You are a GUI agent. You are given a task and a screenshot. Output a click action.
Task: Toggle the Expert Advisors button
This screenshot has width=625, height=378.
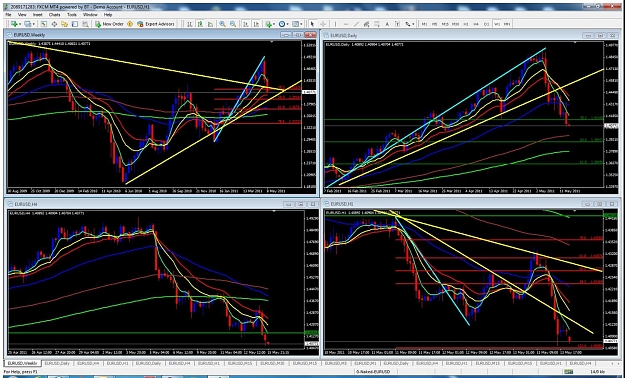click(x=156, y=24)
